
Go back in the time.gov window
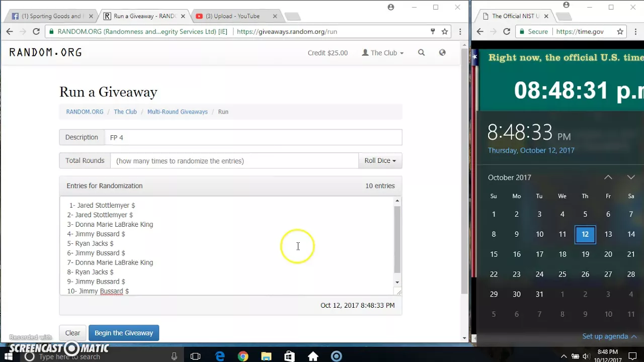tap(480, 31)
